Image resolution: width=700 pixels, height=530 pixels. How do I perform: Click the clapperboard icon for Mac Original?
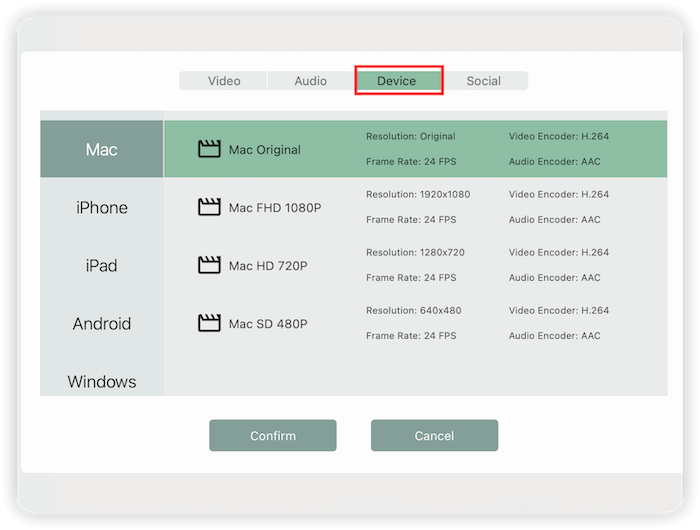click(x=209, y=150)
